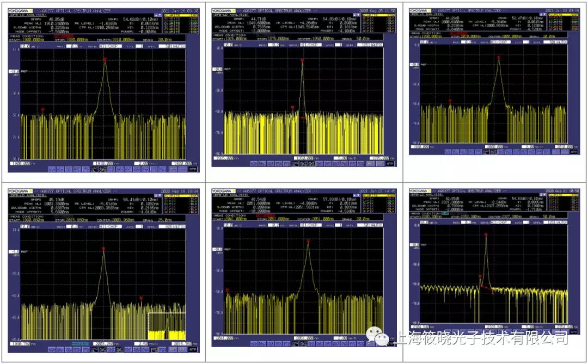
Task: Select highlighted trace A row on 2327 nm screen
Action: coord(563,195)
